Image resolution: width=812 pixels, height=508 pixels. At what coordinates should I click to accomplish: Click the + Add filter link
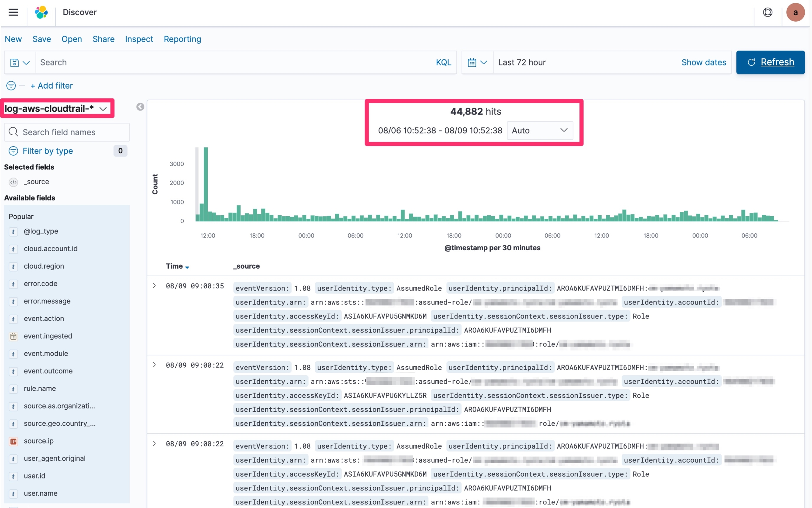(51, 86)
